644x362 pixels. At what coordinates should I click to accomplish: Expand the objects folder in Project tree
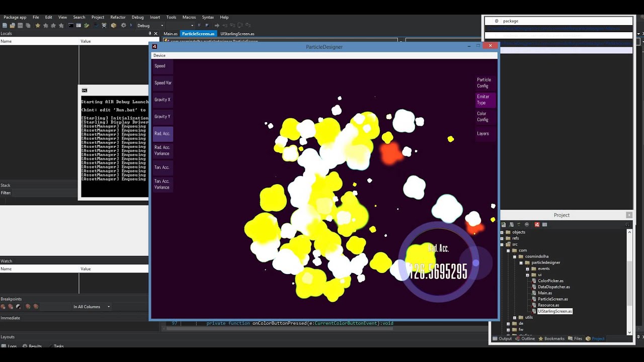(502, 232)
